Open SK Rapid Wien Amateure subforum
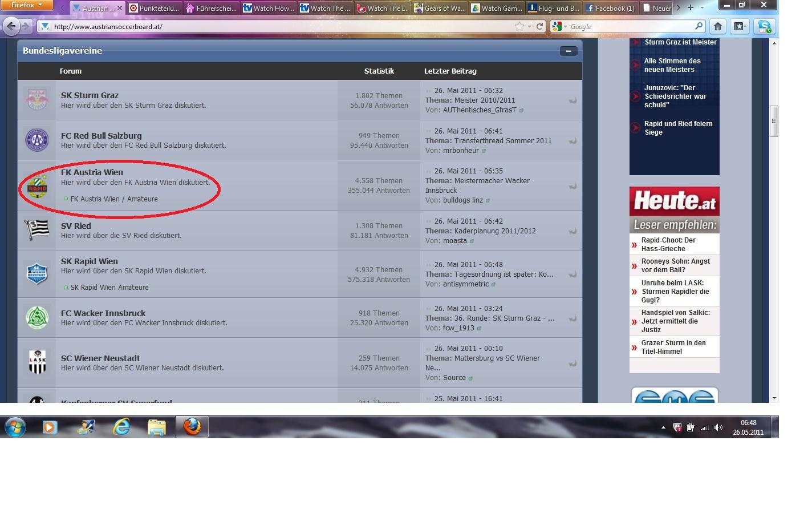Screen dimensions: 812x517 (109, 288)
